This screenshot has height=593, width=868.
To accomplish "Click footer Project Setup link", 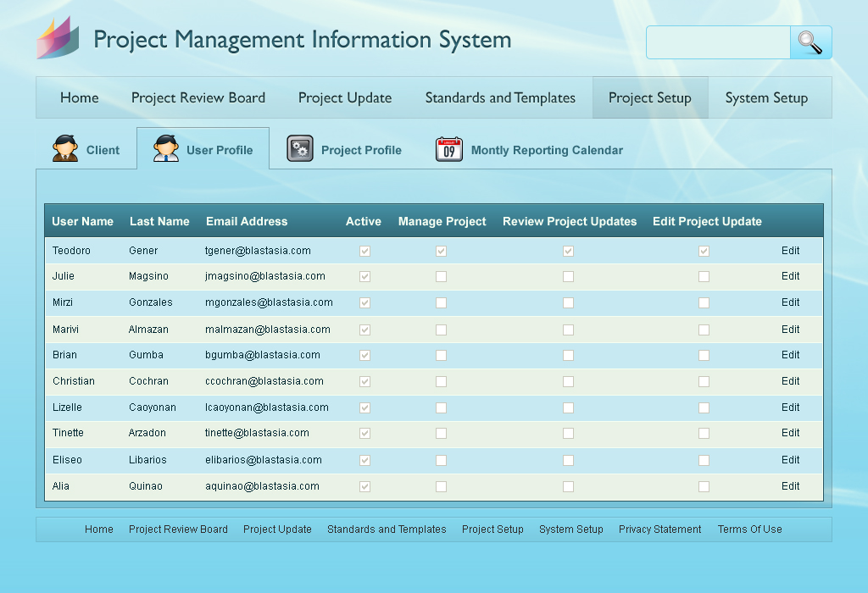I will coord(492,529).
